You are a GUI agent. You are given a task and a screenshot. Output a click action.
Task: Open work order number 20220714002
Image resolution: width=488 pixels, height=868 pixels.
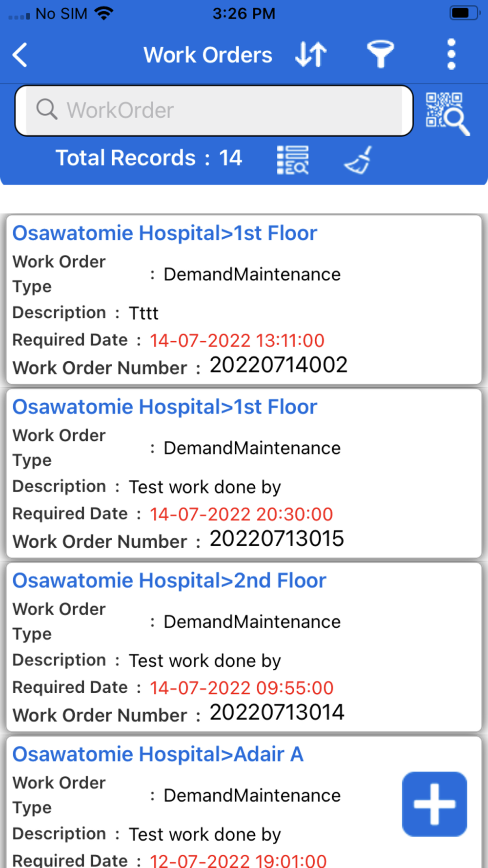244,300
